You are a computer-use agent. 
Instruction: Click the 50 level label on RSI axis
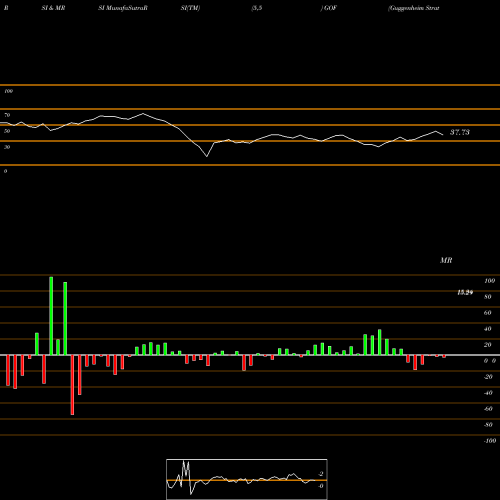pos(7,131)
